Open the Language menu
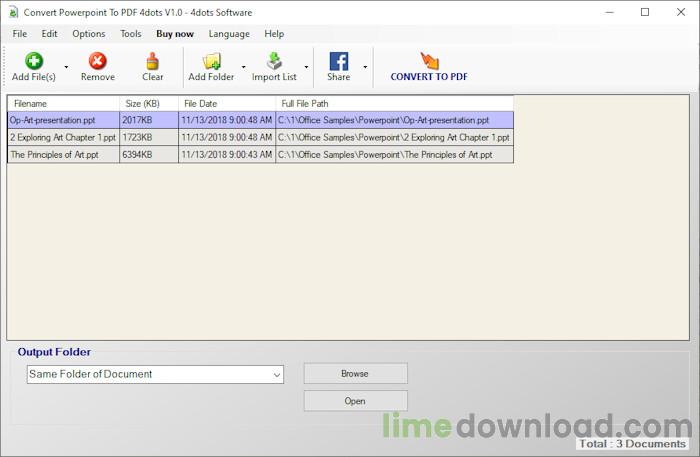The image size is (700, 457). click(x=229, y=34)
